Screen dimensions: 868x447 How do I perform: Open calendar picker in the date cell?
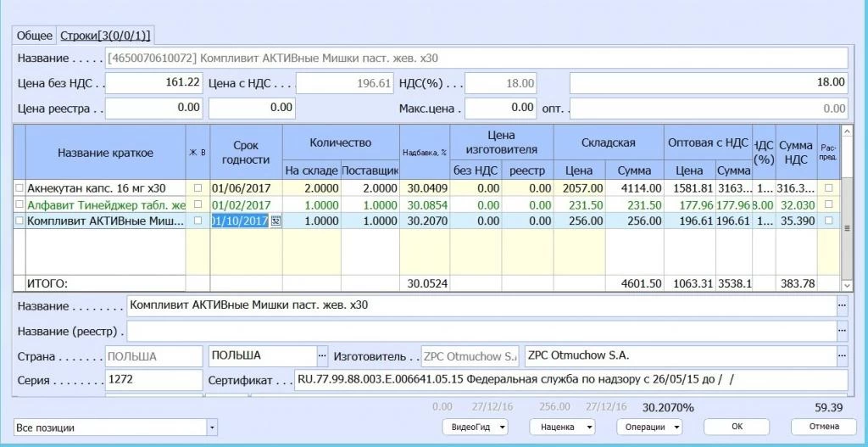(275, 221)
